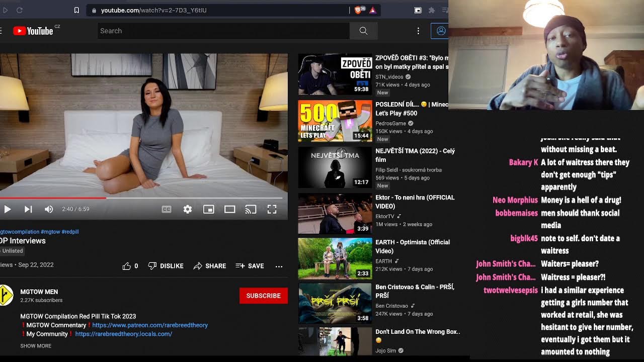This screenshot has height=362, width=644.
Task: Open EktorTV channel name
Action: 385,216
